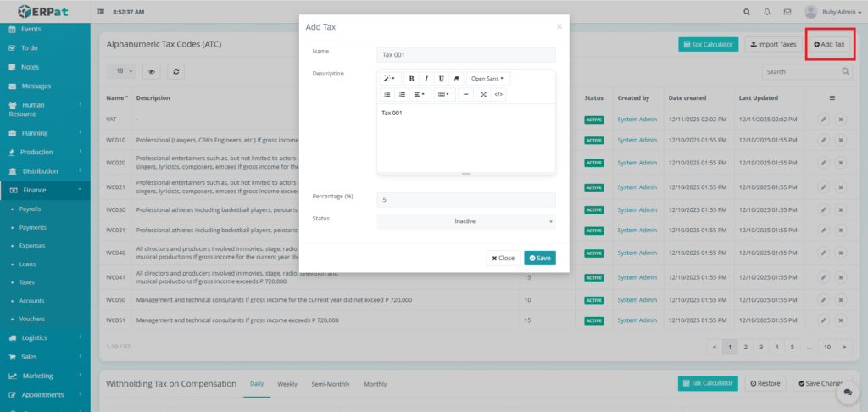This screenshot has height=412, width=868.
Task: Switch to the Semi-Monthly tab
Action: tap(331, 384)
